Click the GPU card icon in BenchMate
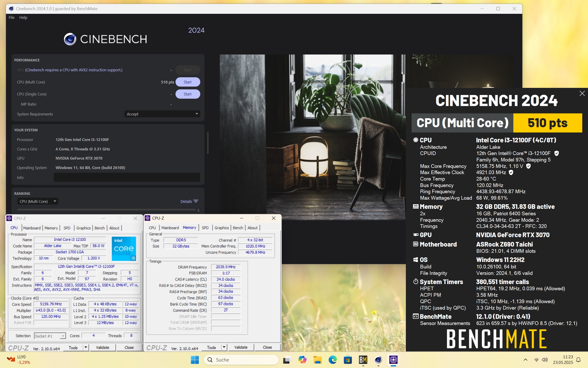 tap(416, 235)
